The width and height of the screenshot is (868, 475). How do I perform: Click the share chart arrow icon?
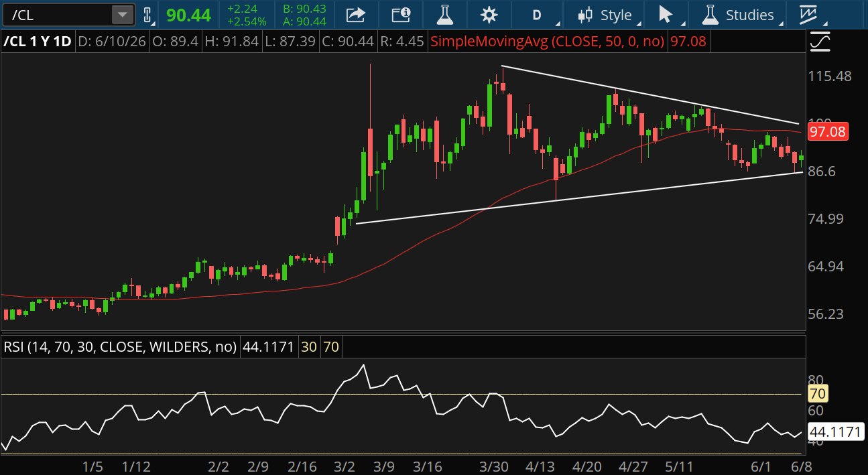click(356, 15)
